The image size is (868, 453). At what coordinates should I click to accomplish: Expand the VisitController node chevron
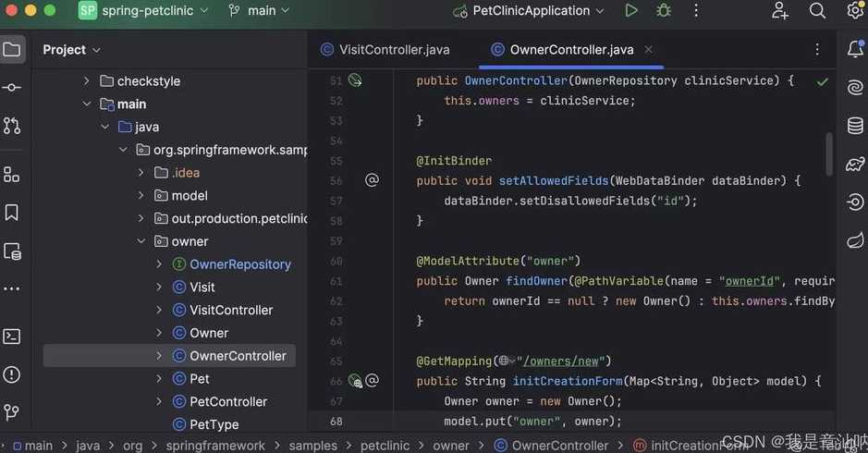coord(159,310)
